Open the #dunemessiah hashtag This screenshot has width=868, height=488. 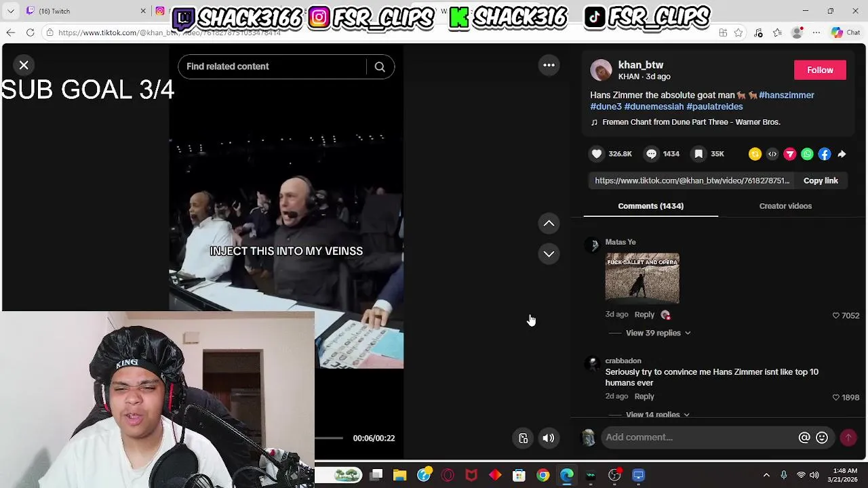[654, 106]
